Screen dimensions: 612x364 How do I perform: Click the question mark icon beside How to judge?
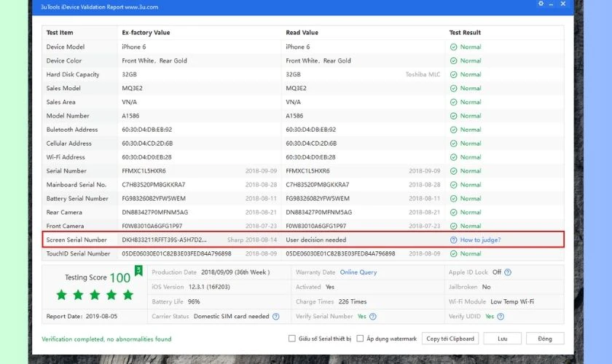click(x=453, y=240)
